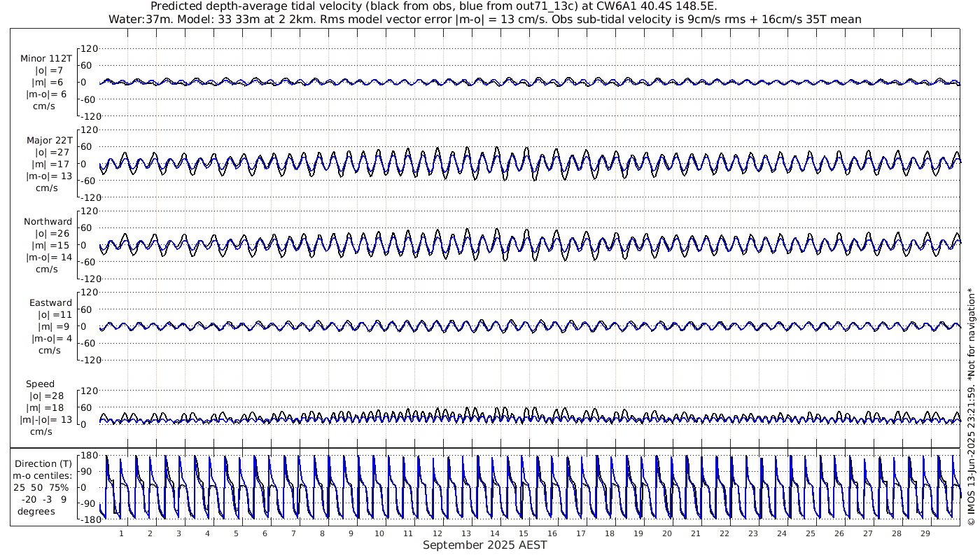The image size is (980, 560).
Task: Click the 'degrees' unit label
Action: [x=36, y=511]
